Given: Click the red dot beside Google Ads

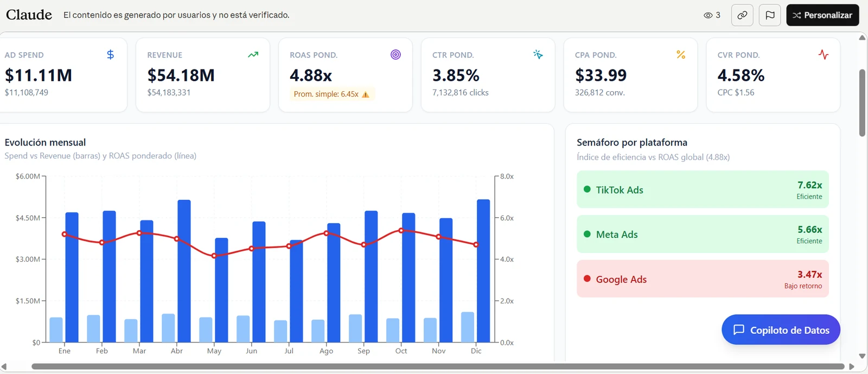Looking at the screenshot, I should point(587,278).
